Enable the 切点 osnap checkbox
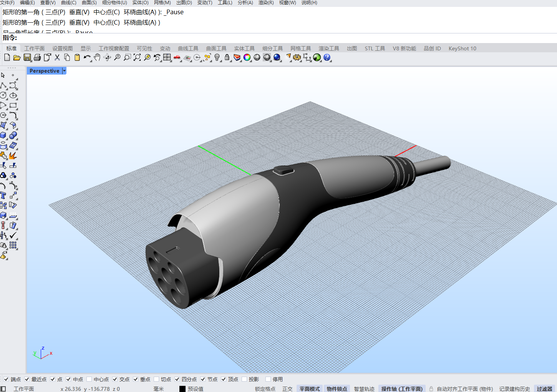This screenshot has height=392, width=557. [156, 379]
